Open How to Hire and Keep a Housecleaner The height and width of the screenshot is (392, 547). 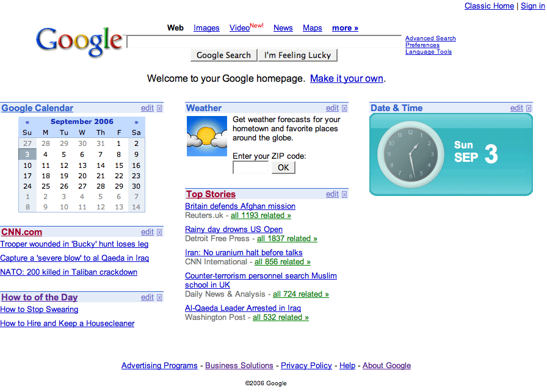tap(67, 323)
